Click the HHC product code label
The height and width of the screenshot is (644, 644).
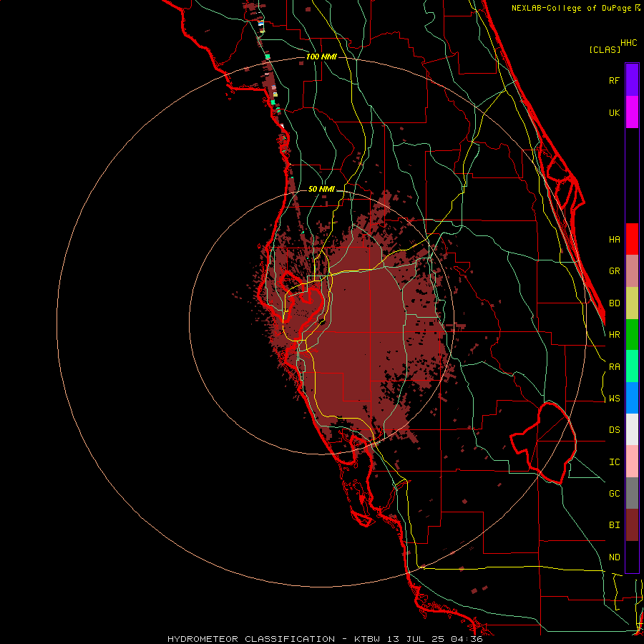coord(629,43)
